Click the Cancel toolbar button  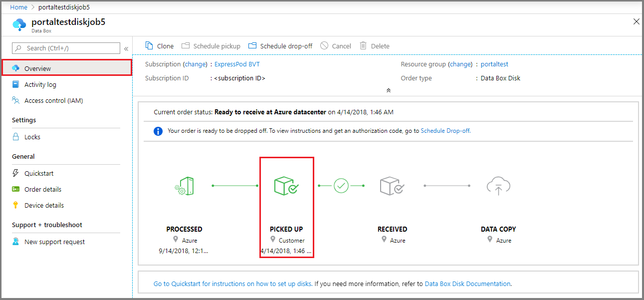(336, 46)
